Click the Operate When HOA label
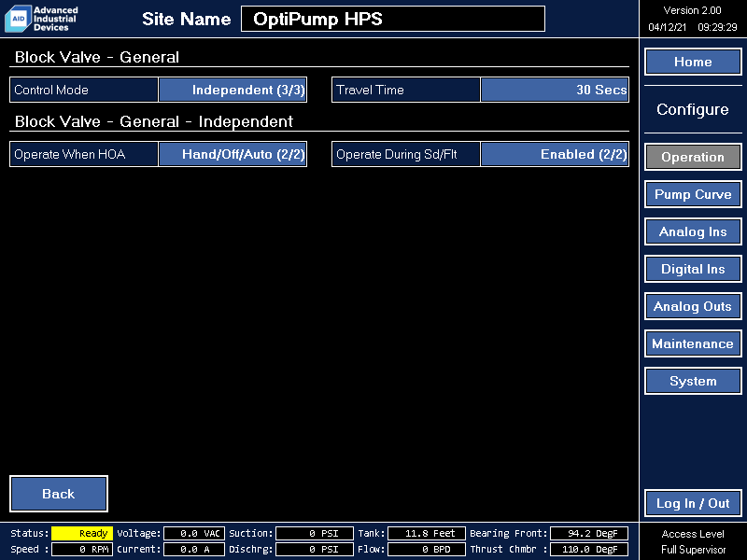Viewport: 747px width, 560px height. [x=69, y=154]
